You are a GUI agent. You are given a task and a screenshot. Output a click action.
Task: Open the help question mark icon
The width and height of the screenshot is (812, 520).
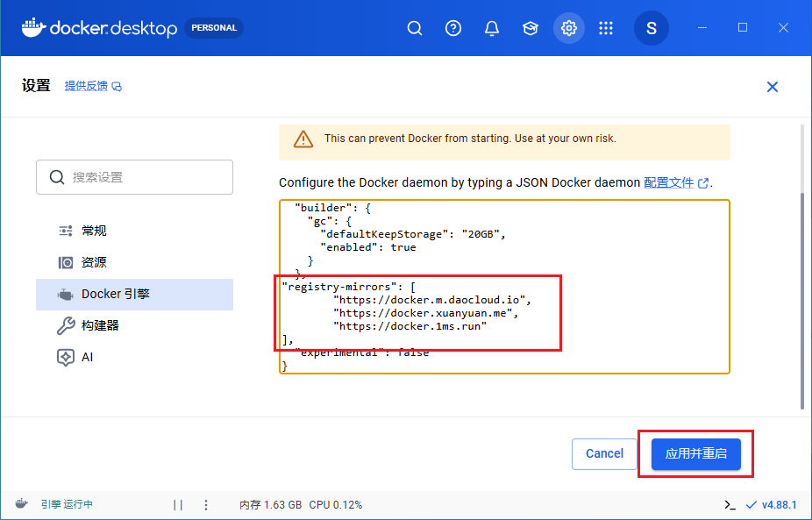[453, 28]
